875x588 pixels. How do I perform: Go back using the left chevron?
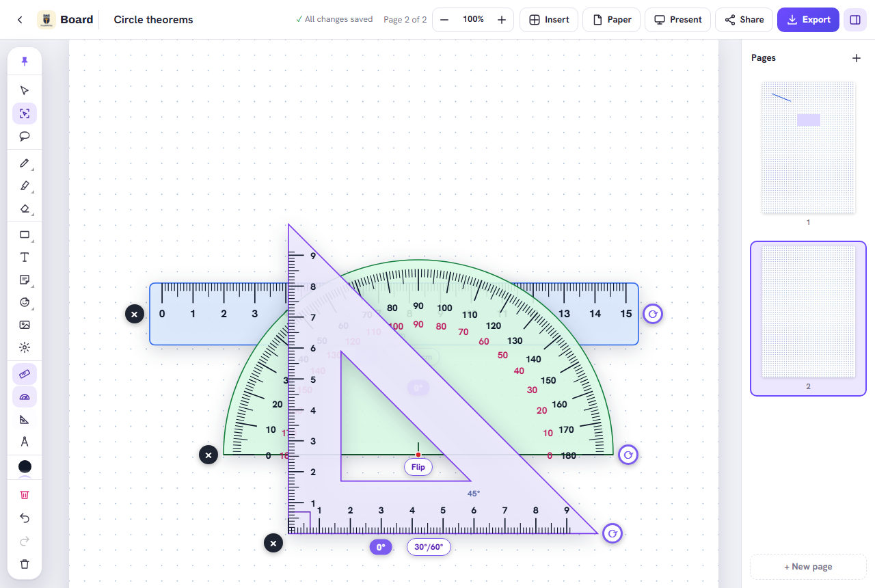[20, 20]
